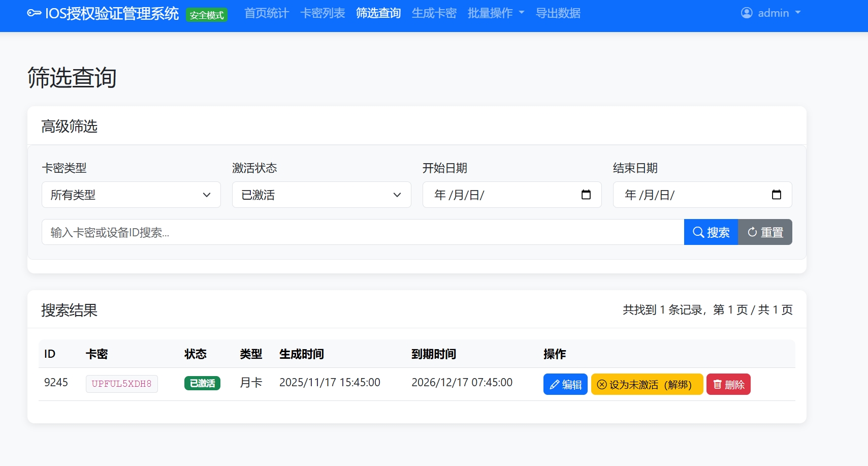Screen dimensions: 868x466
Task: Select the Edit pencil icon for record 9245
Action: click(554, 384)
